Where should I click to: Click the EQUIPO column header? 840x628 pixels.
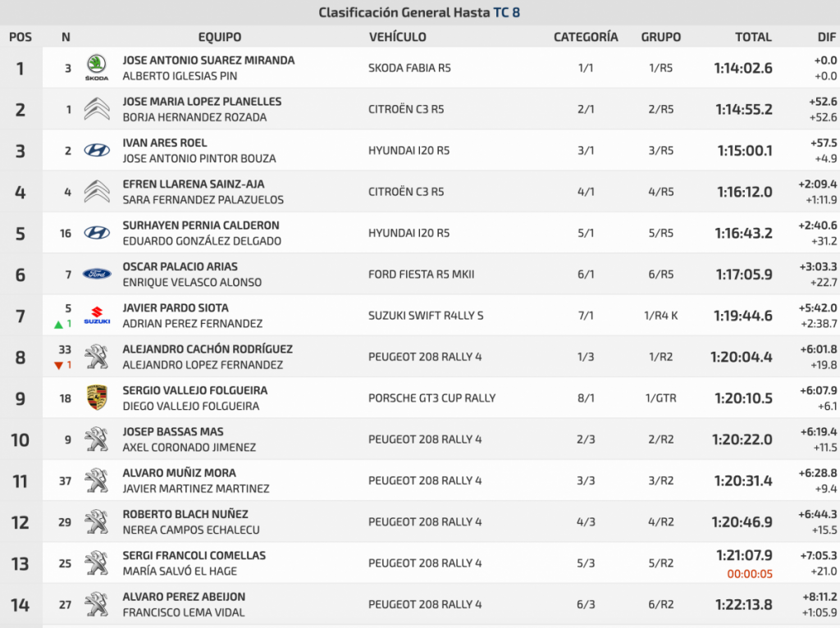click(220, 37)
